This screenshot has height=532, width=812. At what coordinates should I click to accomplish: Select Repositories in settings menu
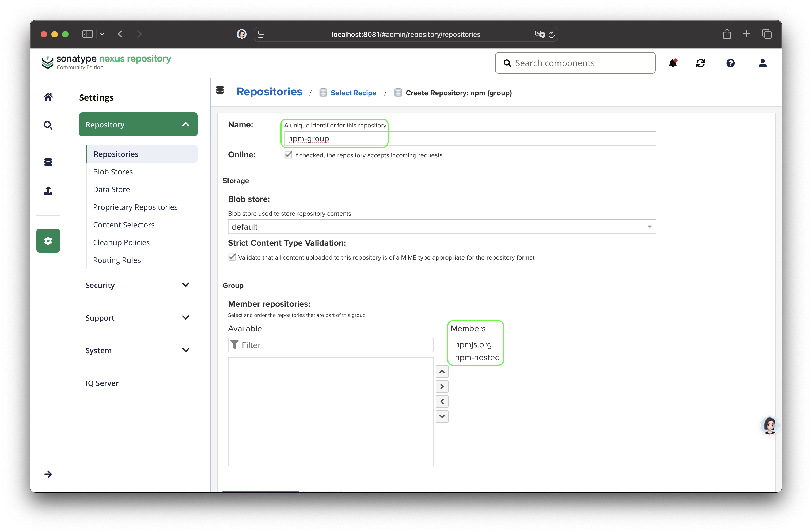click(x=142, y=154)
